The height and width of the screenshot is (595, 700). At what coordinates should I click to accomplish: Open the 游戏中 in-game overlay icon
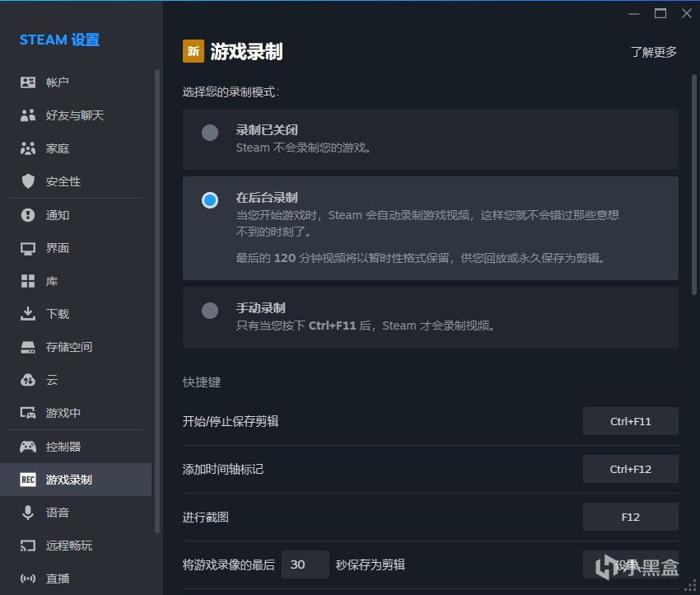pyautogui.click(x=28, y=413)
